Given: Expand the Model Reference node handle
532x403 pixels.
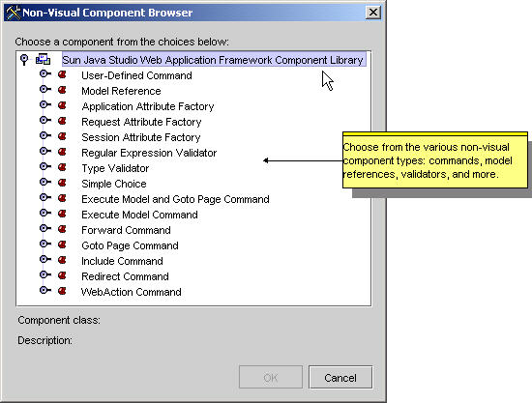Looking at the screenshot, I should click(x=45, y=89).
